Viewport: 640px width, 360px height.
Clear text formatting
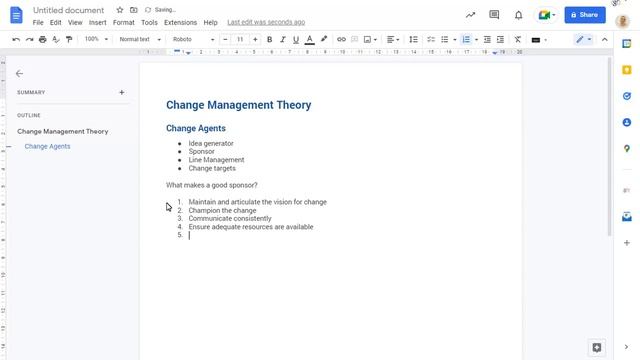[x=518, y=40]
